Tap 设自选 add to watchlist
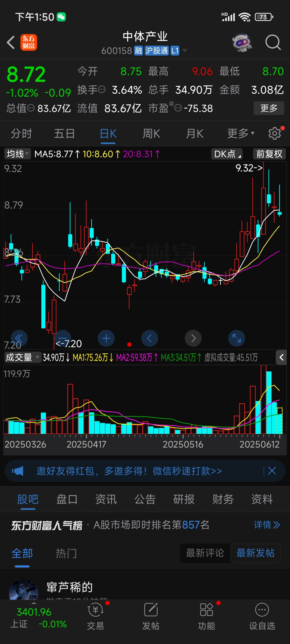Image resolution: width=290 pixels, height=644 pixels. (x=262, y=616)
